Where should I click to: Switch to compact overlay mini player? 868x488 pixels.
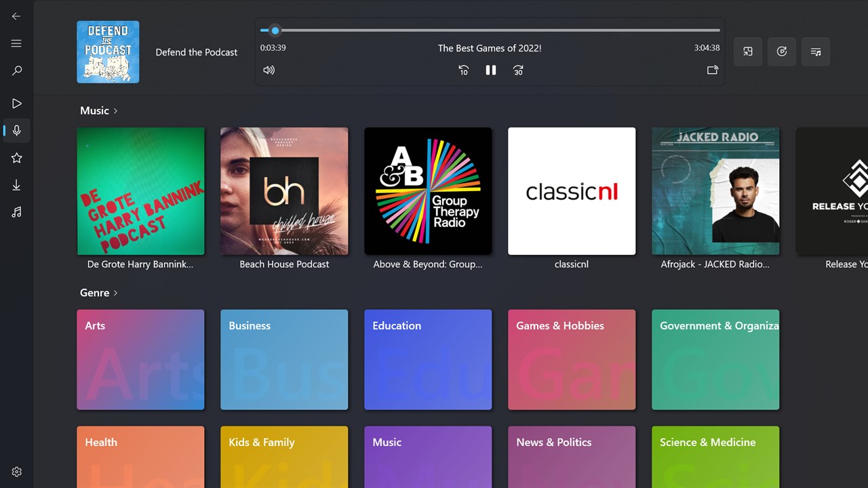click(748, 52)
